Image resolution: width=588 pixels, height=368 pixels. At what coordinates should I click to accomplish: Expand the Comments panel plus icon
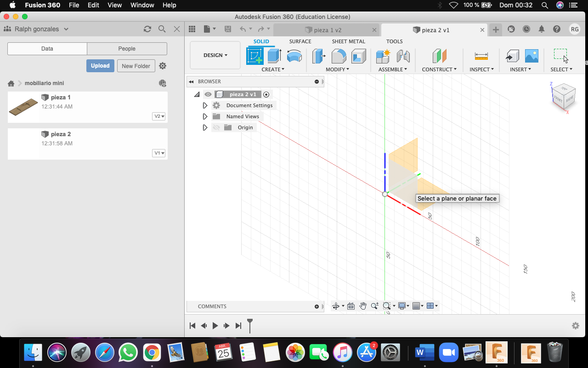point(317,306)
